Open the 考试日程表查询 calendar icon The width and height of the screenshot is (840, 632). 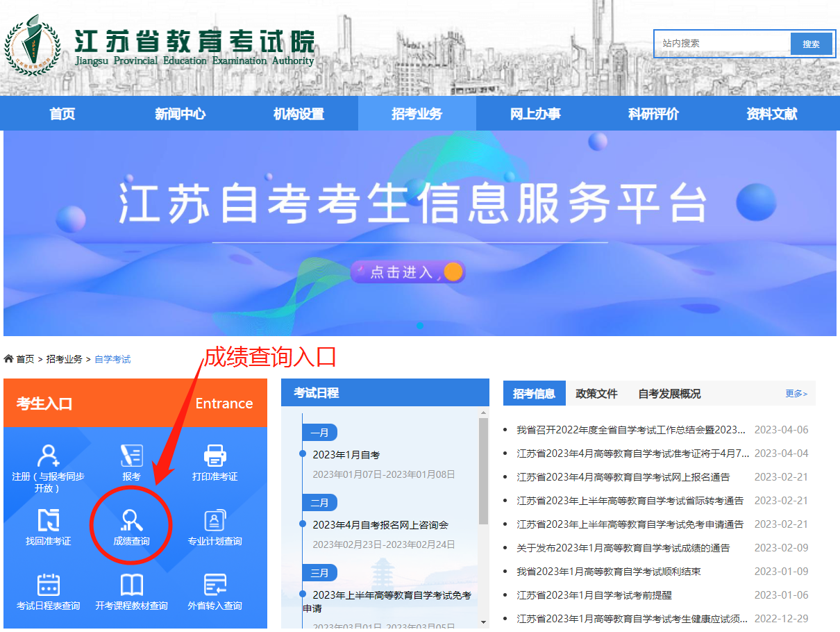49,585
